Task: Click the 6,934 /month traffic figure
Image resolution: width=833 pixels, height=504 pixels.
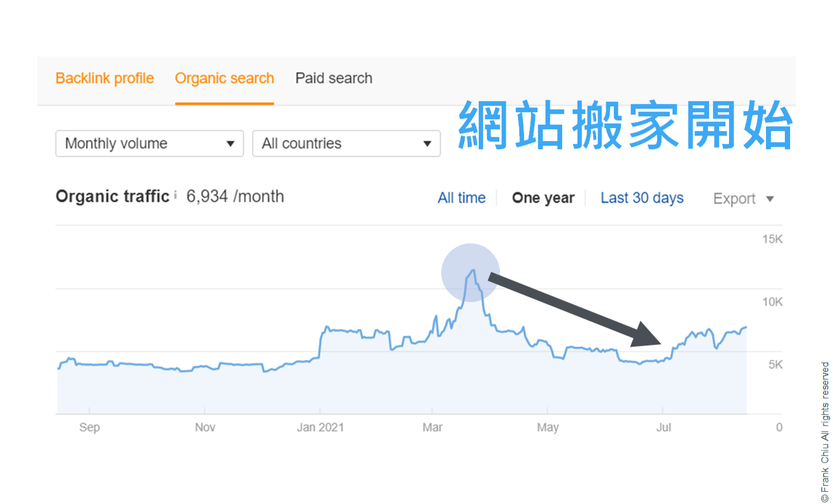Action: tap(235, 196)
